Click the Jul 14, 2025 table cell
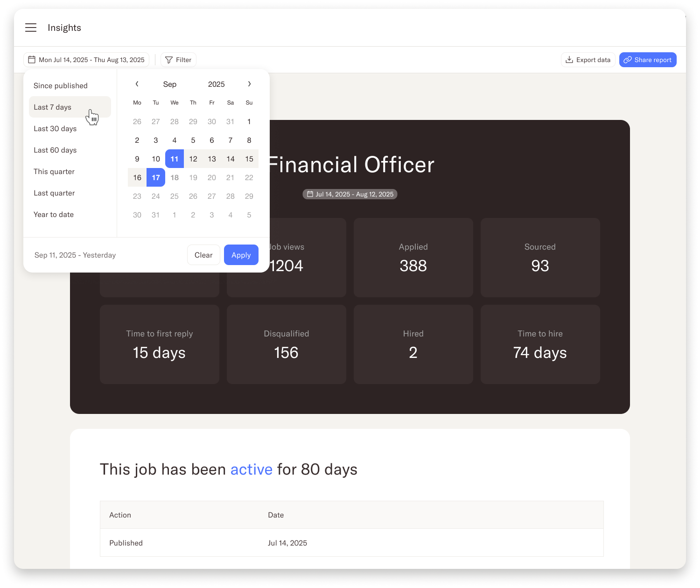This screenshot has width=700, height=588. [287, 543]
